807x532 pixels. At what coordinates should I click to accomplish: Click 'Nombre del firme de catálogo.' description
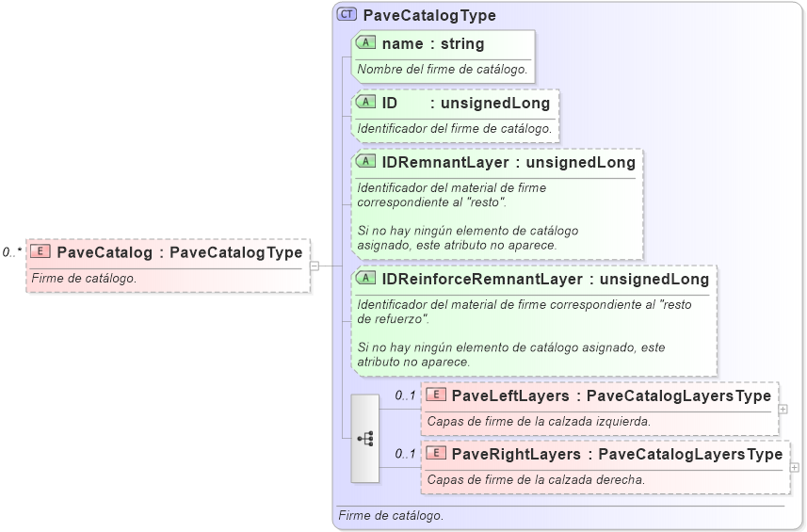(x=443, y=69)
